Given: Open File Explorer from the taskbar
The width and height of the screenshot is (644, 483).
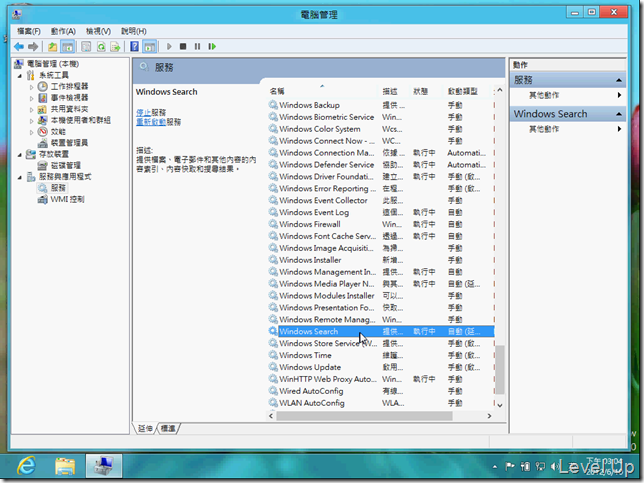Looking at the screenshot, I should (x=65, y=466).
